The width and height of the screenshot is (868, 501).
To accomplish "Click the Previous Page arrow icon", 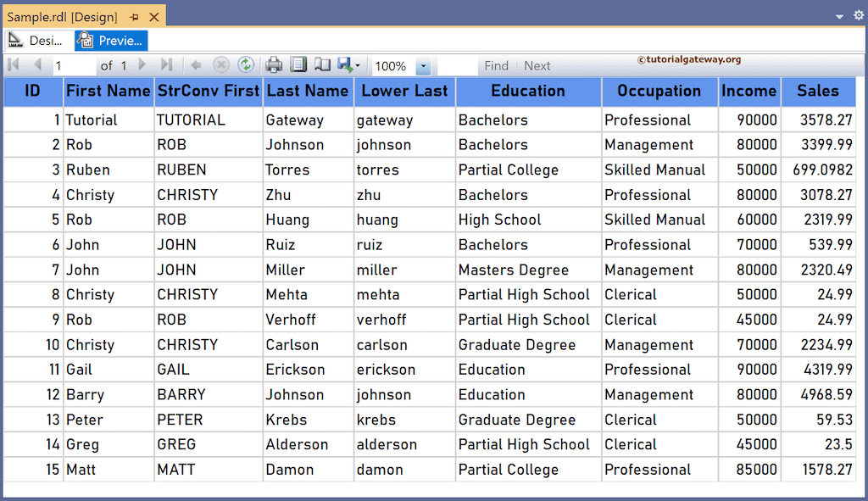I will pos(37,65).
